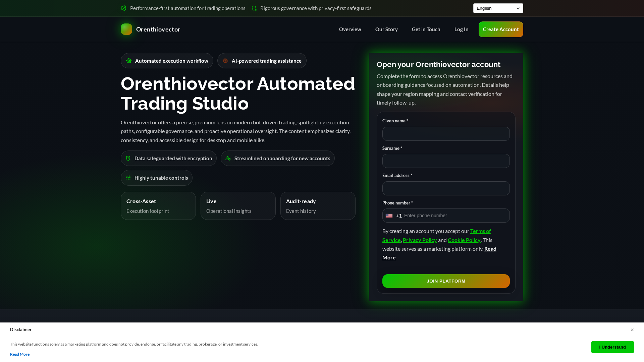Open Get in Touch nav link

426,29
